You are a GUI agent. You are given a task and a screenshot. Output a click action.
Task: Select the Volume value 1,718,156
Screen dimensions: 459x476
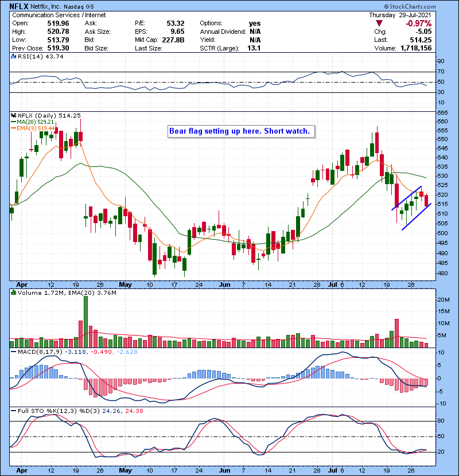(x=416, y=48)
